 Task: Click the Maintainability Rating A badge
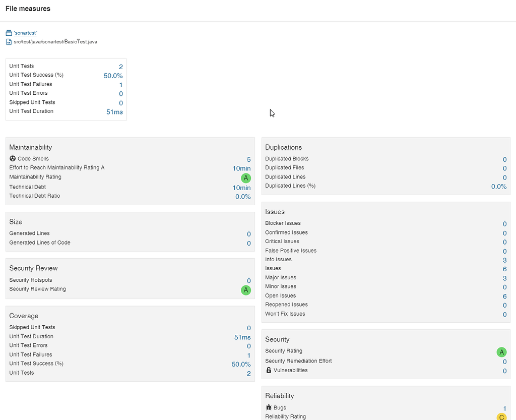pos(245,178)
